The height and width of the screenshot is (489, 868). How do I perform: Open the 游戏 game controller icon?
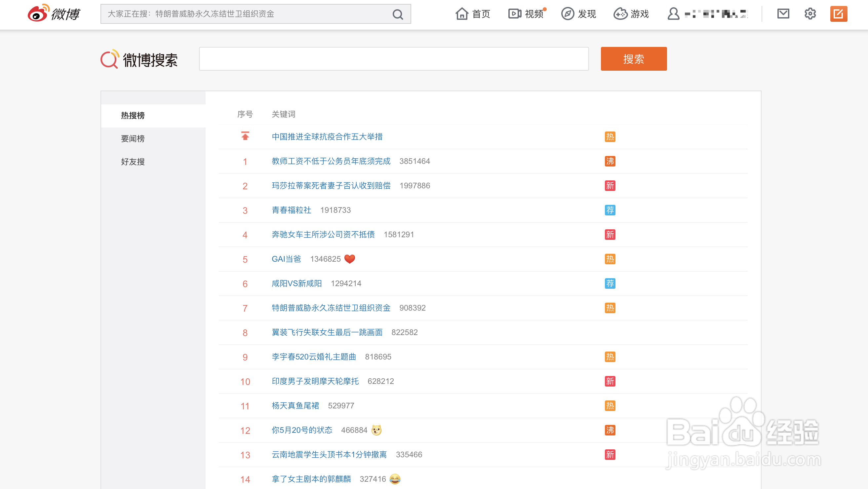620,14
